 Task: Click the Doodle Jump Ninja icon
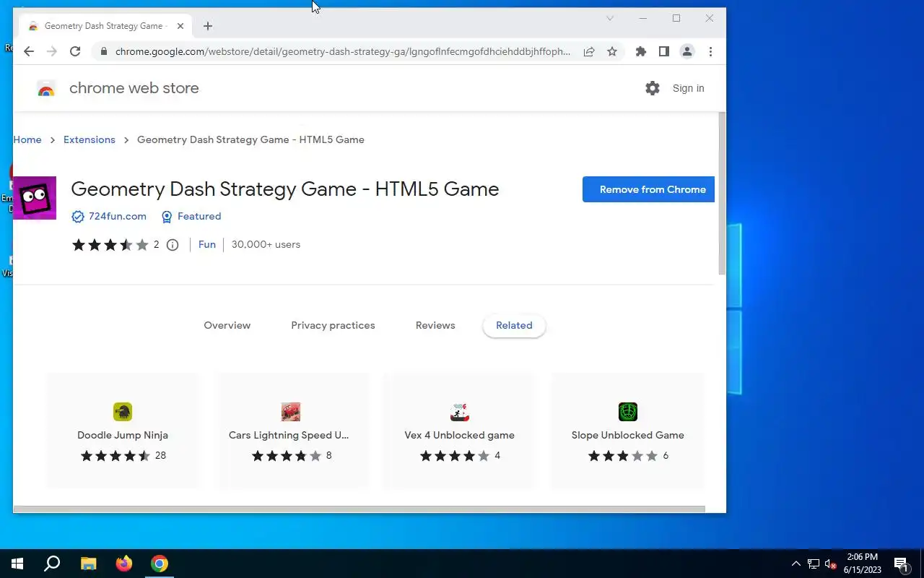[123, 412]
